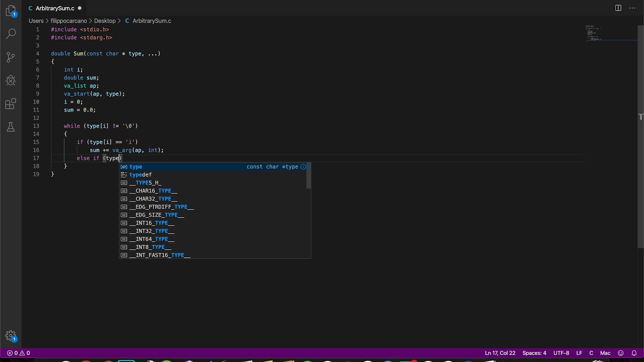Click 'double Sum' function declaration line
Image resolution: width=644 pixels, height=362 pixels.
pos(106,53)
